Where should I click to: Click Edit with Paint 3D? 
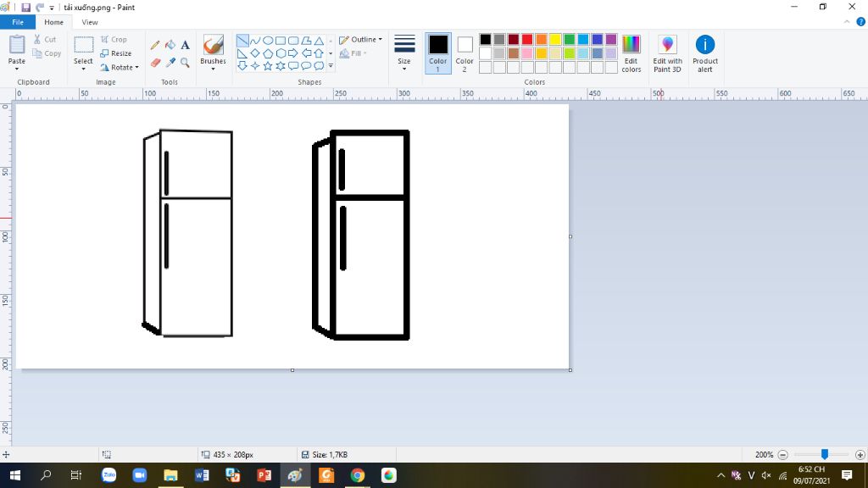point(667,53)
